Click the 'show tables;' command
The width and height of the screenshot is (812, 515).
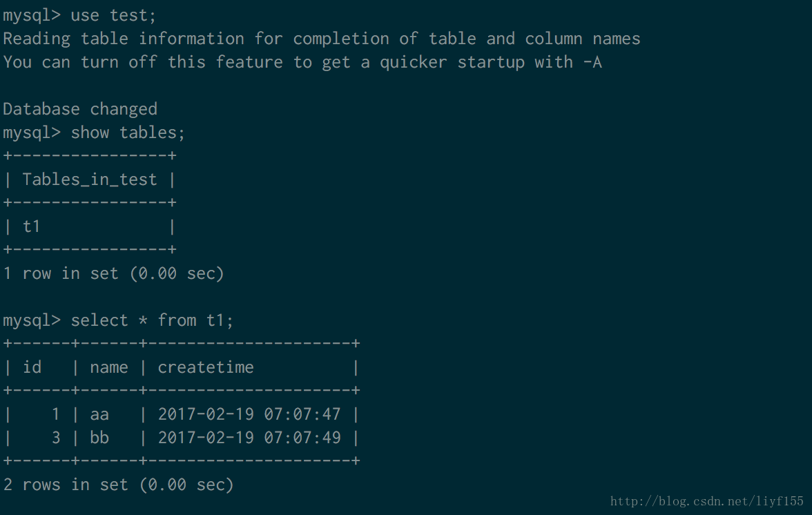click(128, 133)
